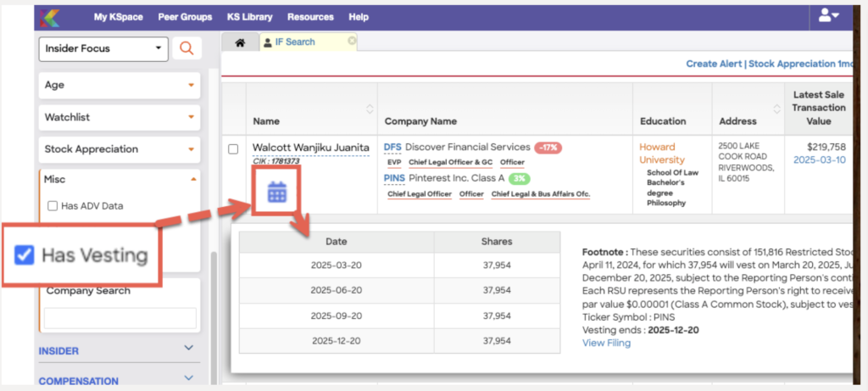Open the vesting calendar icon for Walcott
This screenshot has height=391, width=868.
[x=277, y=192]
